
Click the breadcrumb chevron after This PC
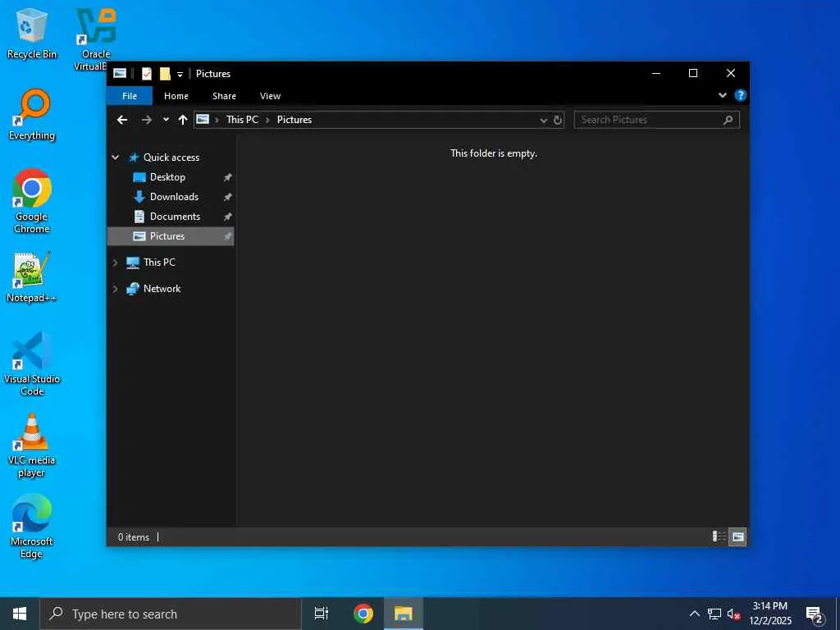click(267, 120)
